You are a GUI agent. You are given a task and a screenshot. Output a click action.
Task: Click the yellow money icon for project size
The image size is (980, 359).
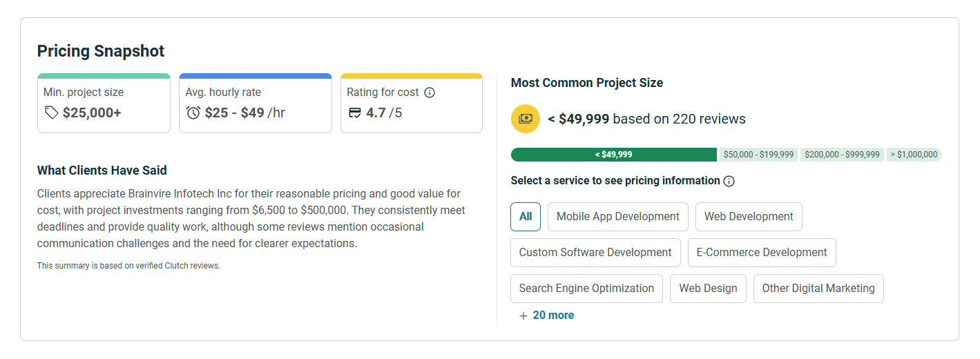[525, 119]
